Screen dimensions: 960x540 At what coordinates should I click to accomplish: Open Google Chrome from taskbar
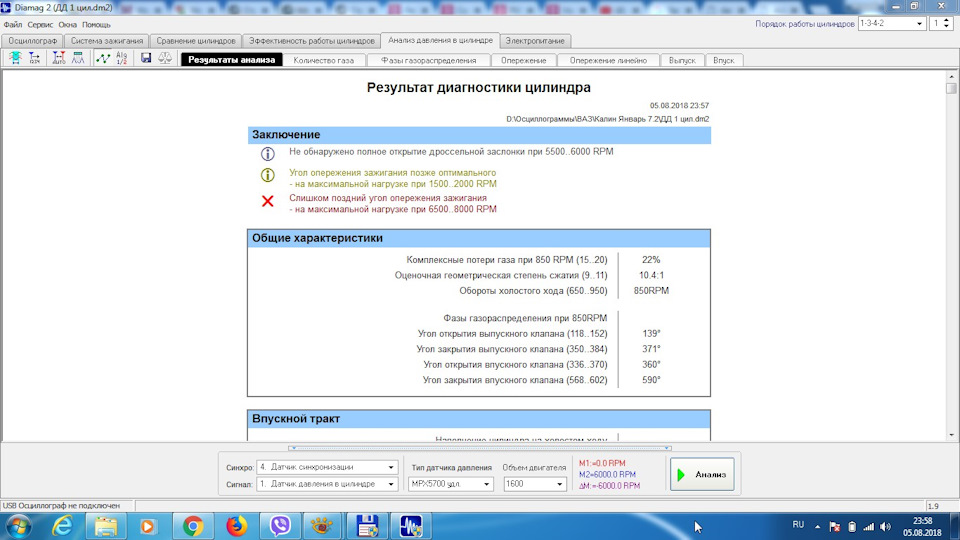(193, 526)
